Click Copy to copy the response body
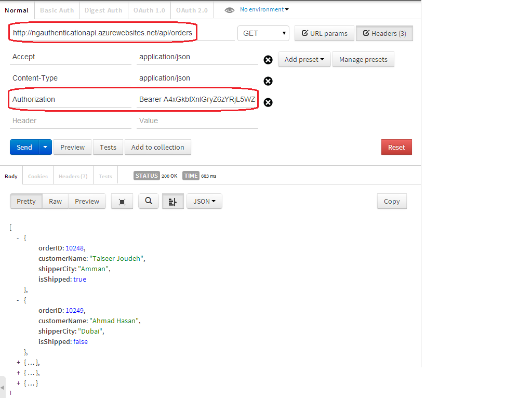Viewport: 532px width, 398px height. click(392, 201)
